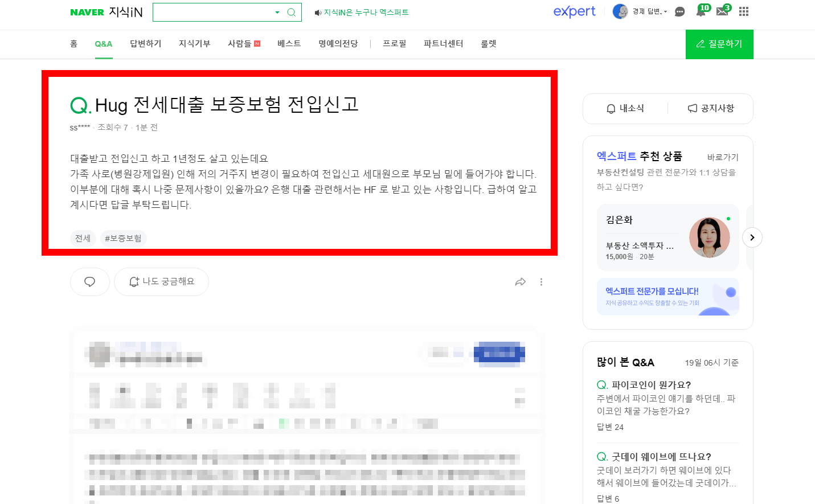Go to the 홈 tab
This screenshot has width=815, height=504.
73,44
